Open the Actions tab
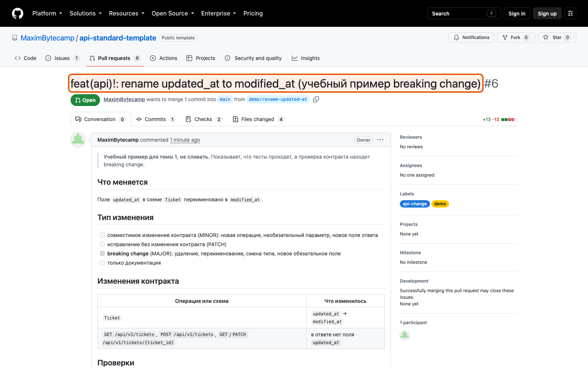This screenshot has height=368, width=588. click(x=164, y=58)
